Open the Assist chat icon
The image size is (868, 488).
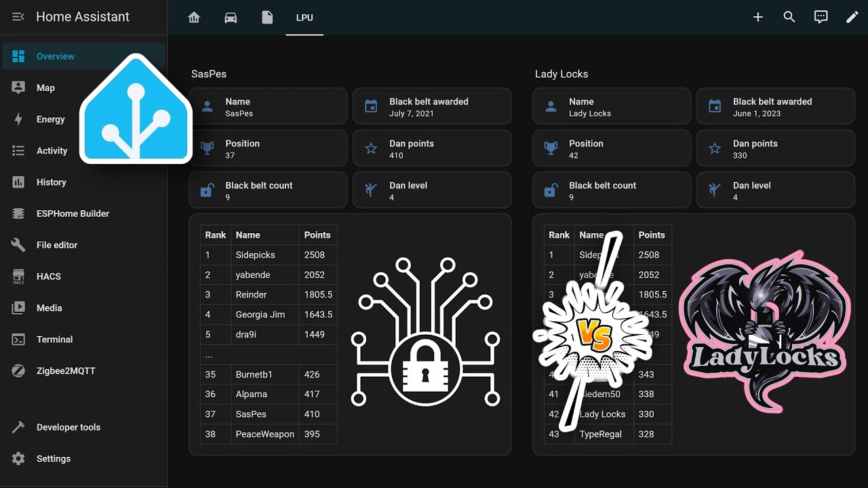coord(821,18)
